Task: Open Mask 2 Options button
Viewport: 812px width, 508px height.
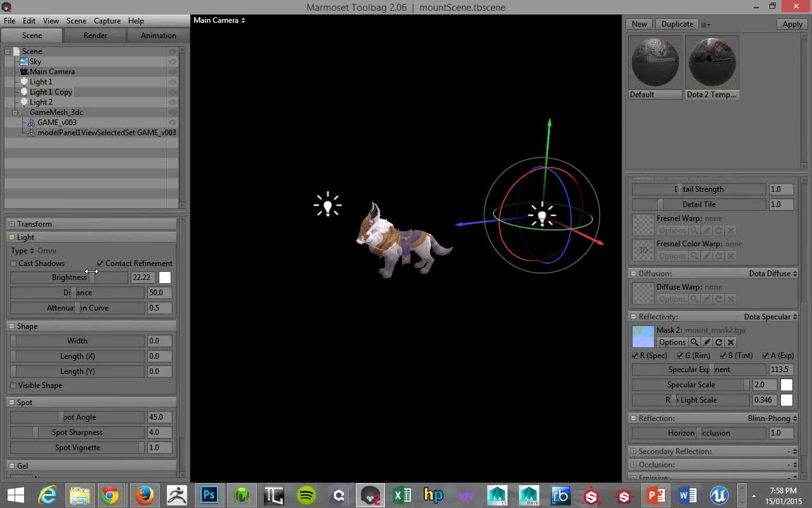Action: coord(672,342)
